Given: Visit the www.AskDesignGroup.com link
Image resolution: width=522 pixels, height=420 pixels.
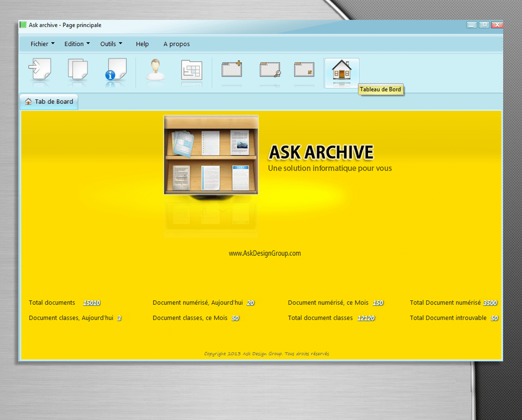Looking at the screenshot, I should click(265, 253).
